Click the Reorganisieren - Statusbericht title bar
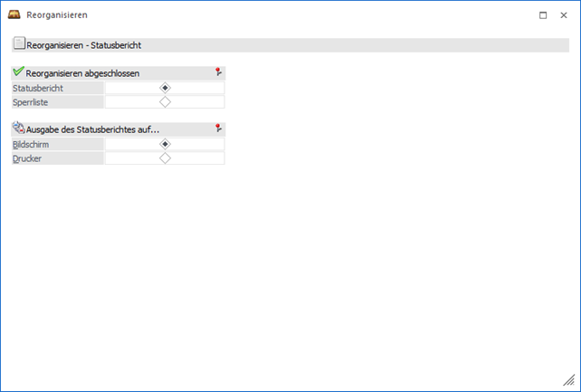This screenshot has height=392, width=581. 290,44
